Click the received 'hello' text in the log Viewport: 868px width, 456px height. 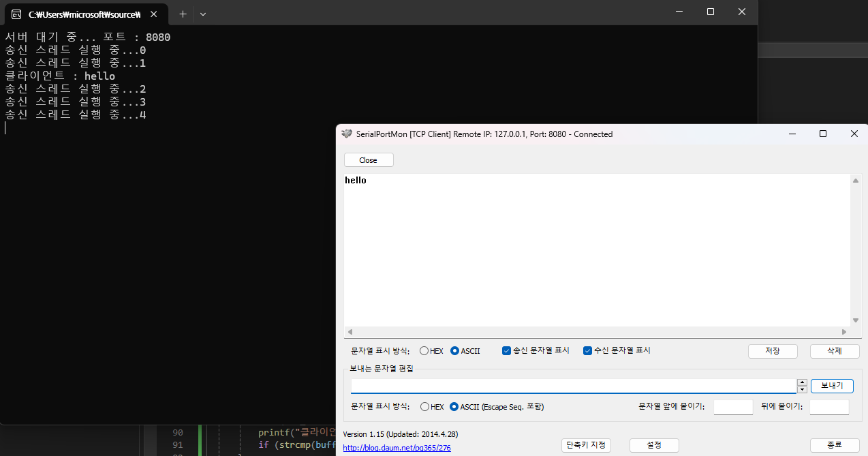[356, 181]
